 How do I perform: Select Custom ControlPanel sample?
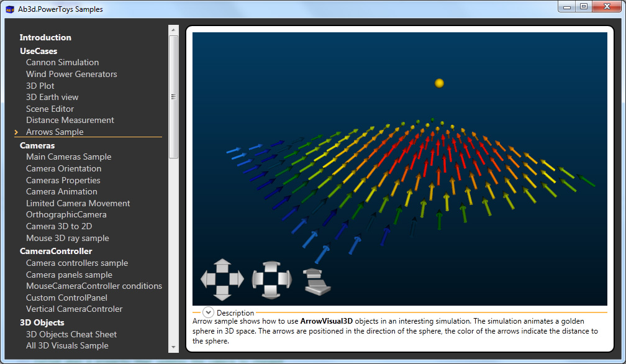66,298
